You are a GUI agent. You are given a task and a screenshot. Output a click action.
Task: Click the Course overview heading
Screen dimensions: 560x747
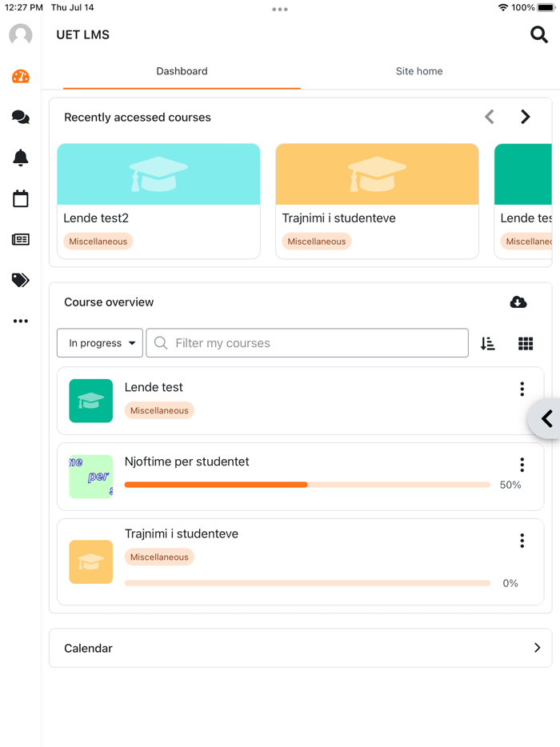click(x=109, y=302)
